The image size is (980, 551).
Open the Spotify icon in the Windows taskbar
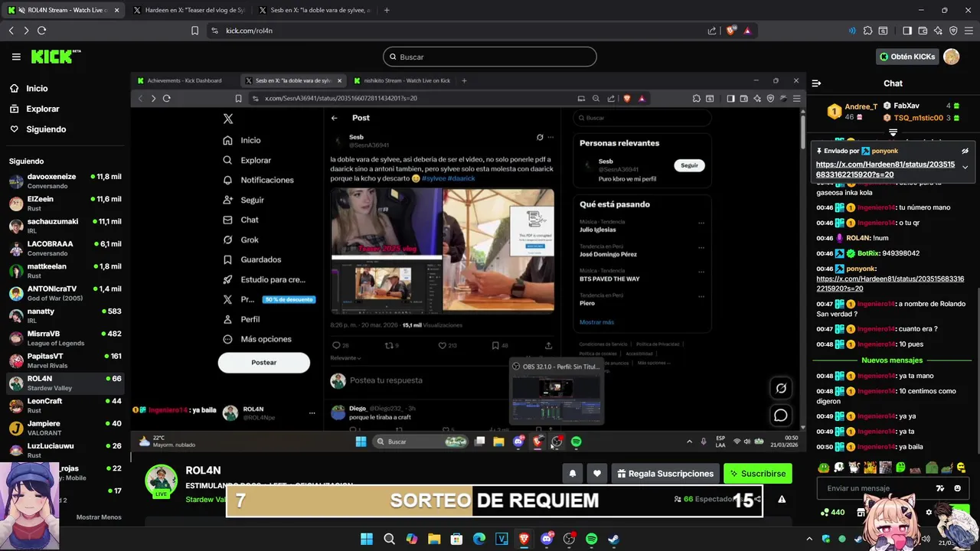pos(591,539)
